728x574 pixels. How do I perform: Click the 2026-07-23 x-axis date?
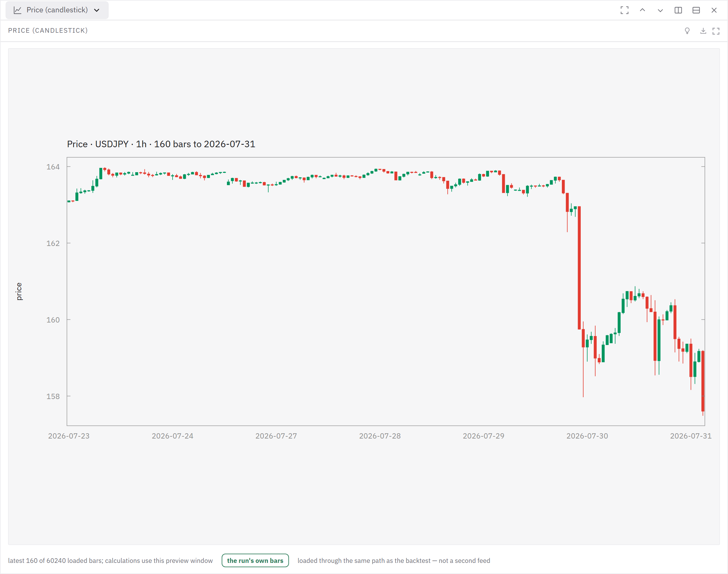pyautogui.click(x=69, y=436)
